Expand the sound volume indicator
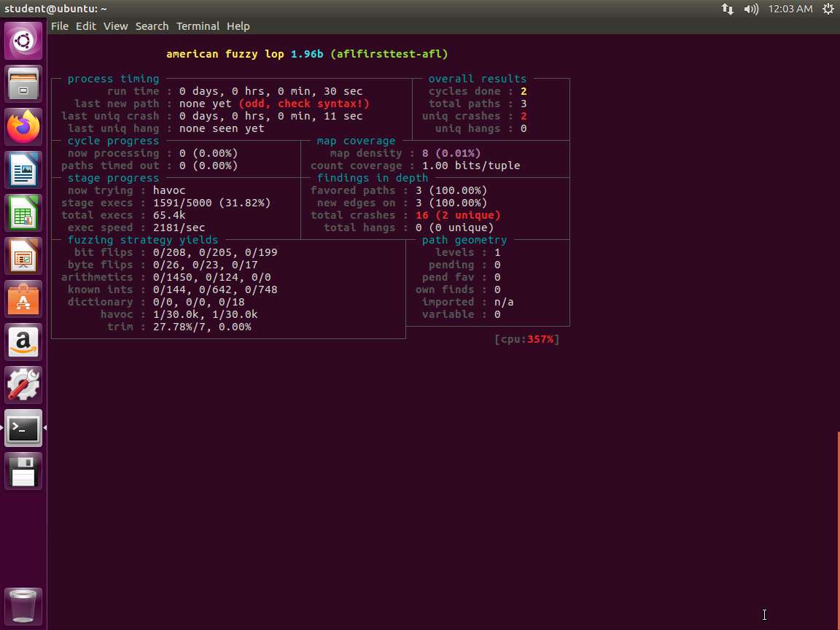840x630 pixels. pos(750,9)
